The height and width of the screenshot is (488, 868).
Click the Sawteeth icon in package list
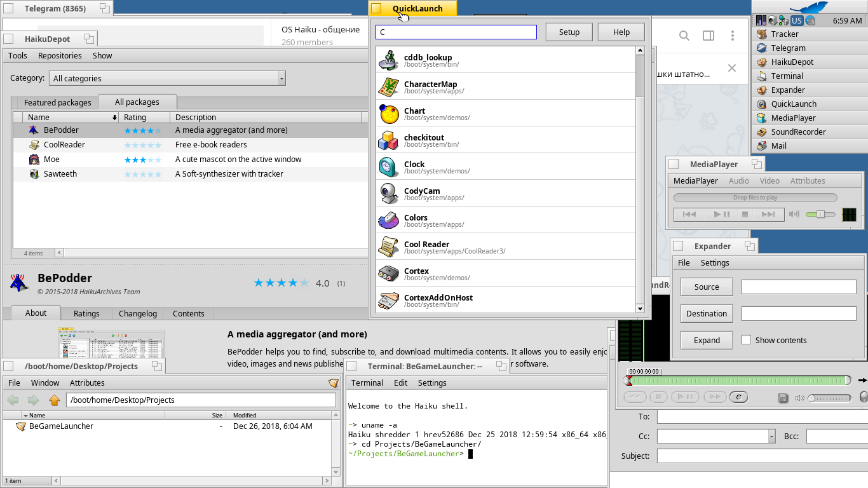pyautogui.click(x=34, y=174)
